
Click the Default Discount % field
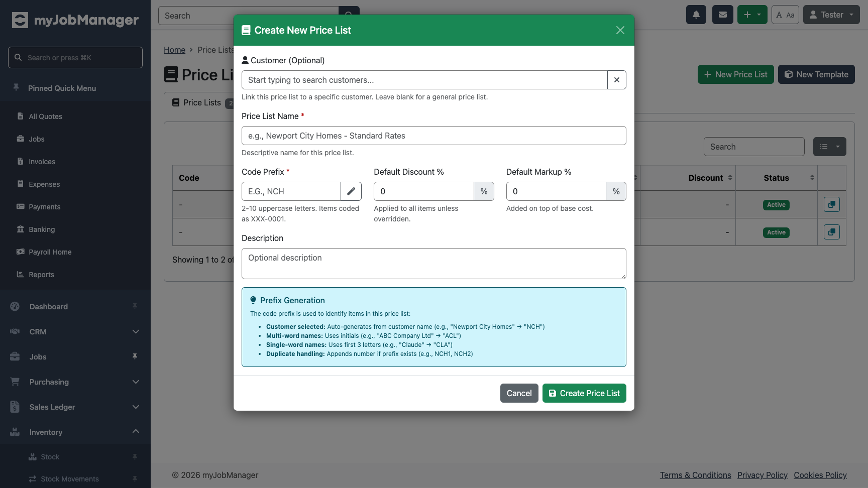point(424,191)
